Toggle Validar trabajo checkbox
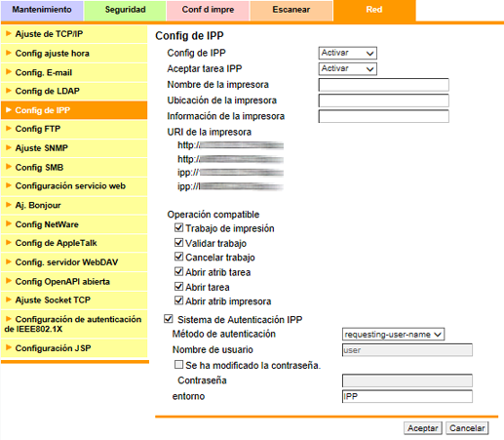The image size is (504, 440). [x=178, y=242]
